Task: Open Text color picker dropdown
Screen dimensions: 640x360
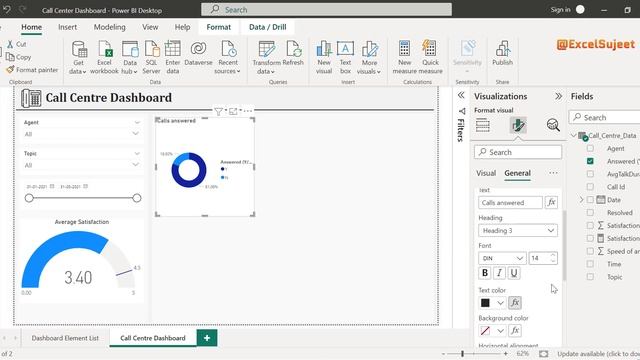Action: pyautogui.click(x=500, y=303)
